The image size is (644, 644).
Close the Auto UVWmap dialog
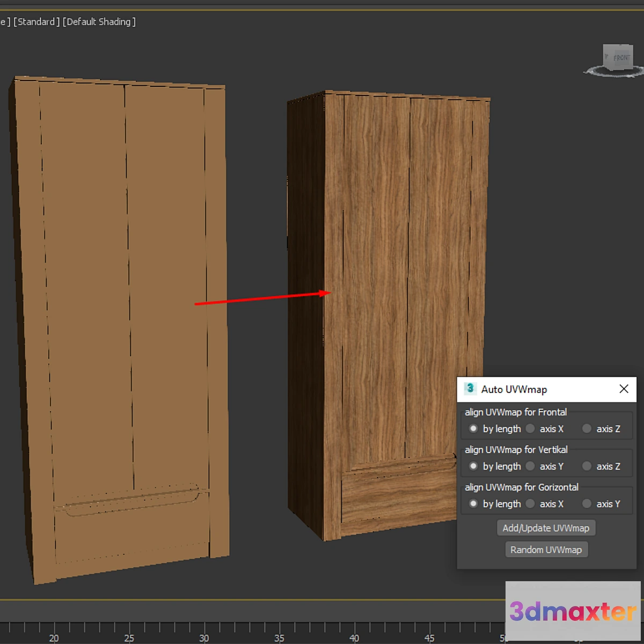[x=624, y=389]
